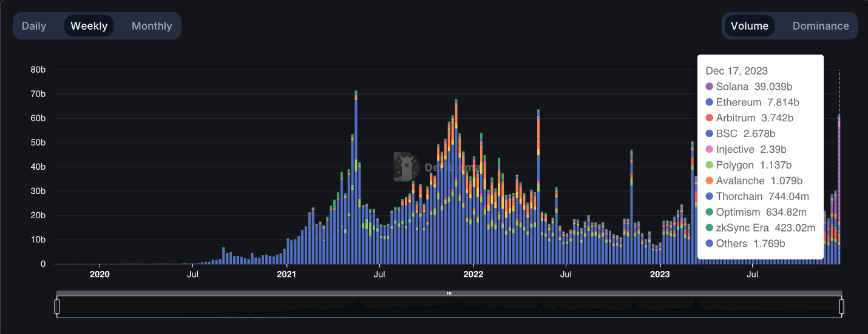Select the Volume chart mode
The image size is (868, 334).
tap(749, 26)
